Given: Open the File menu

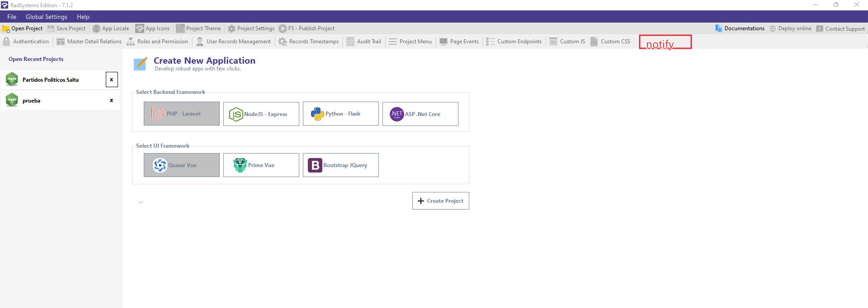Looking at the screenshot, I should tap(12, 17).
